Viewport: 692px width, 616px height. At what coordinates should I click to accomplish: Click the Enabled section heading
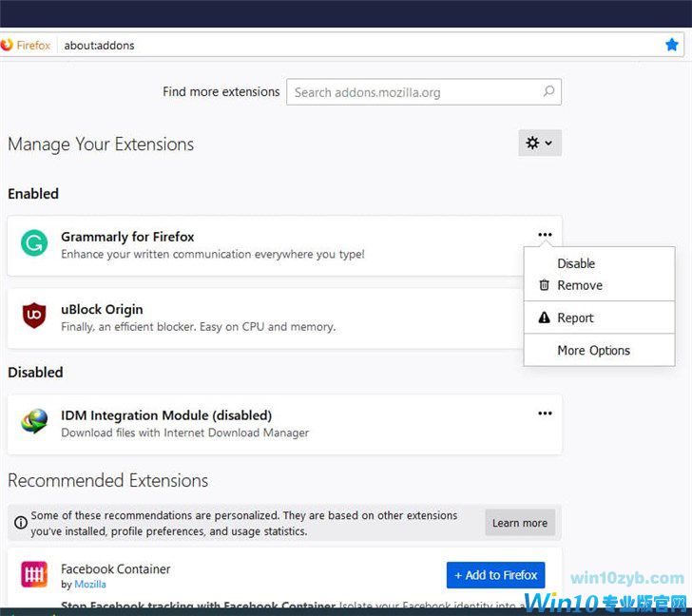click(33, 194)
